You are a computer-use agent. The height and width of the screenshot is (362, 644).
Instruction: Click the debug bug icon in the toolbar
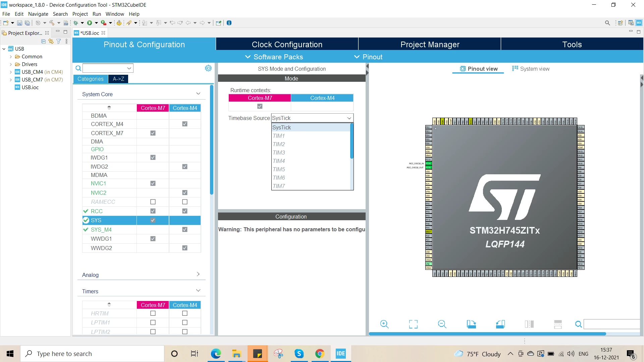(x=76, y=23)
